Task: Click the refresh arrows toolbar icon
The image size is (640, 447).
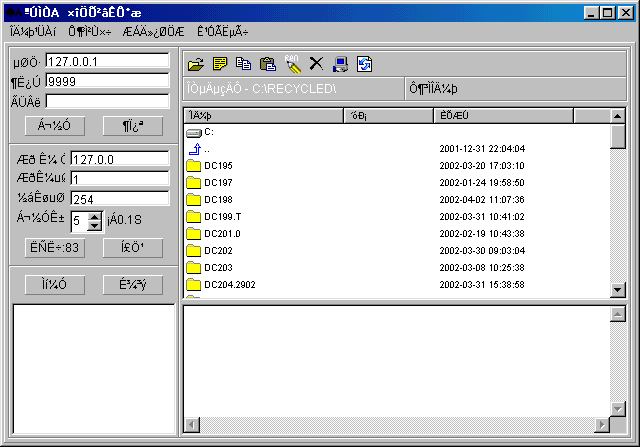Action: pyautogui.click(x=365, y=64)
